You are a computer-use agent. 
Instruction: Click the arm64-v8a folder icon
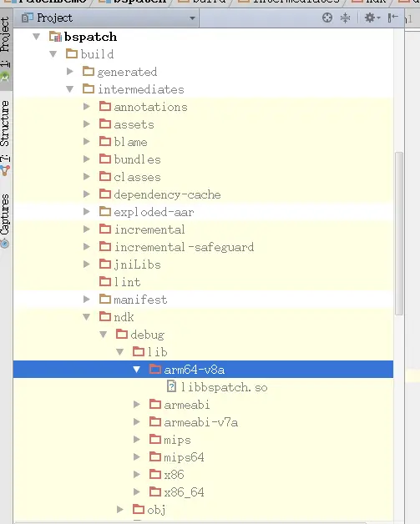click(155, 369)
